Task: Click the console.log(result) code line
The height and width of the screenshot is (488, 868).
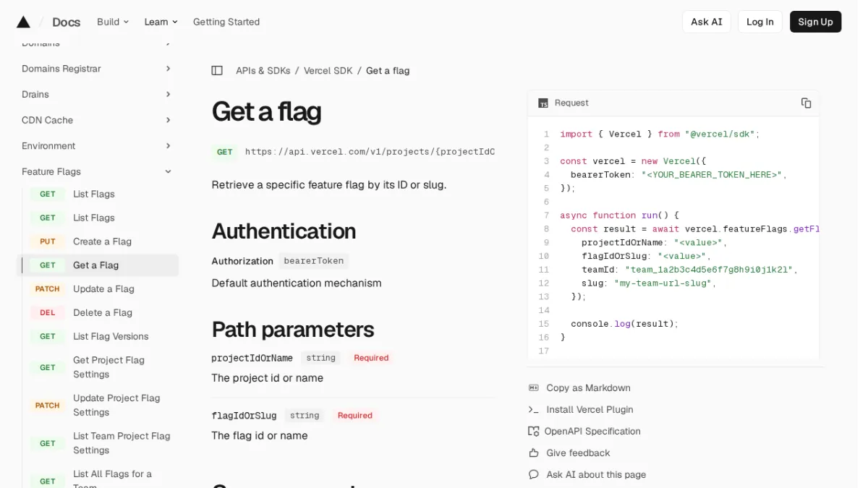Action: click(x=624, y=324)
